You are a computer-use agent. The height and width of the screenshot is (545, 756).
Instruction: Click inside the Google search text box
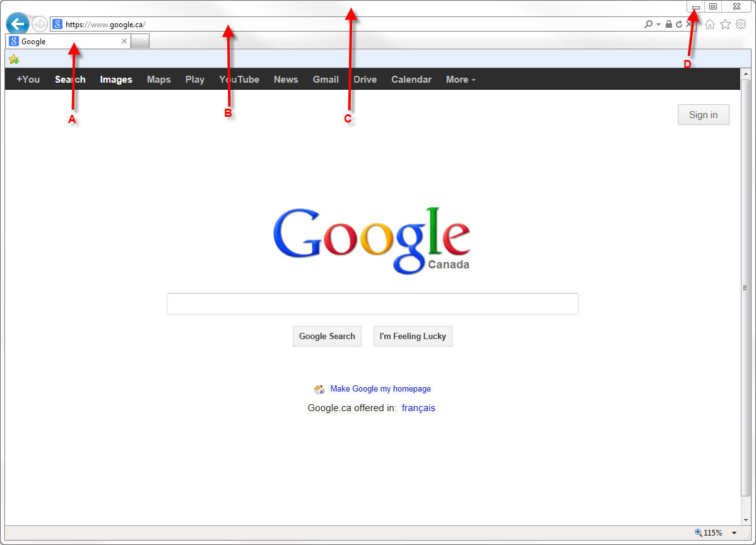pyautogui.click(x=372, y=304)
